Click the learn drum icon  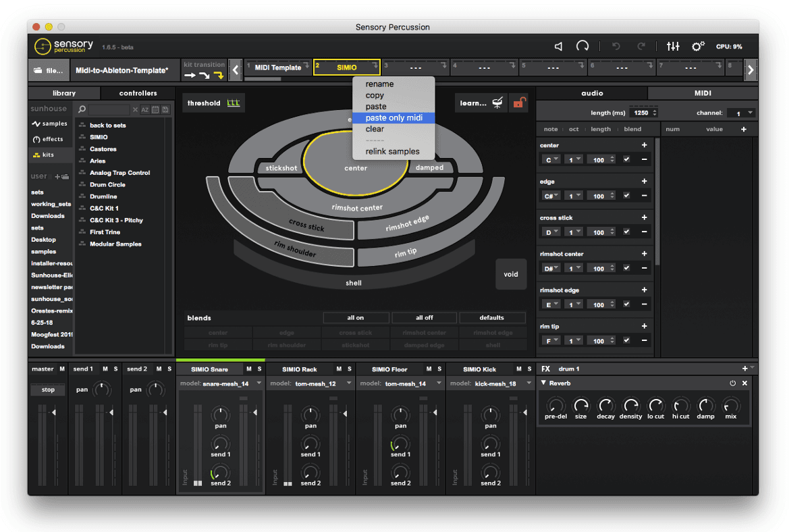coord(497,103)
